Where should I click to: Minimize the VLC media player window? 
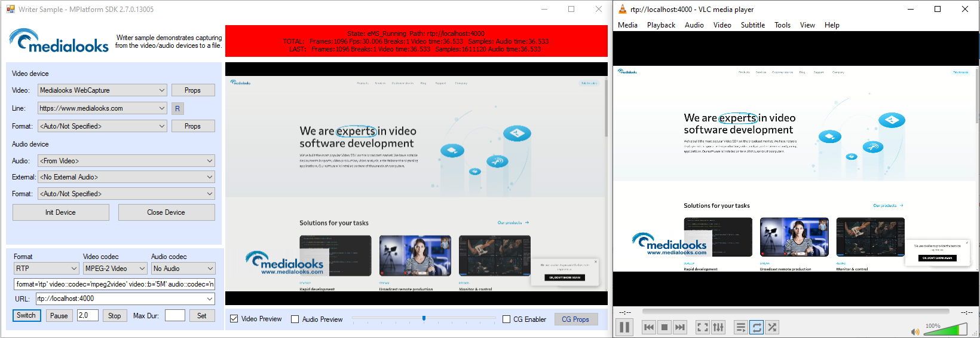point(911,9)
